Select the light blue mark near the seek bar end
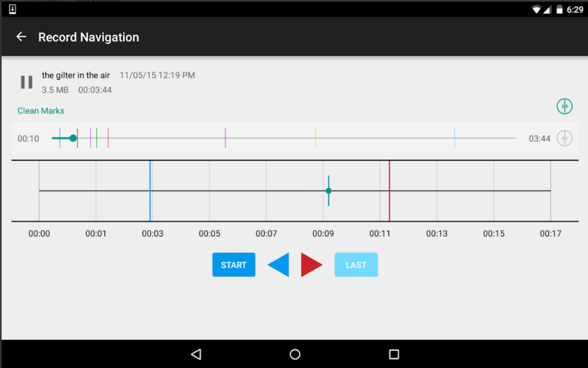The width and height of the screenshot is (588, 368). pyautogui.click(x=454, y=138)
